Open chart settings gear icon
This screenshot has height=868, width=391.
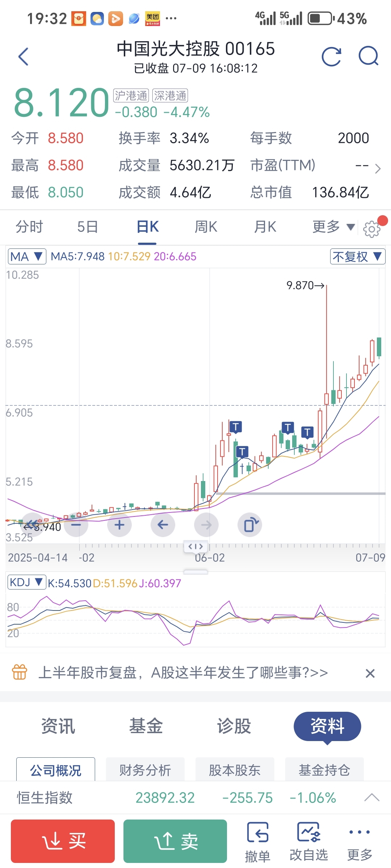point(372,229)
